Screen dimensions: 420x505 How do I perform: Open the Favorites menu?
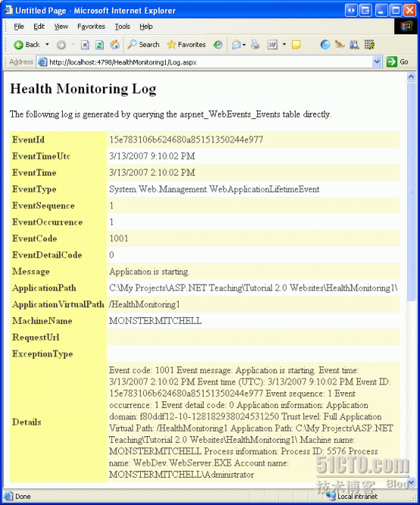91,26
